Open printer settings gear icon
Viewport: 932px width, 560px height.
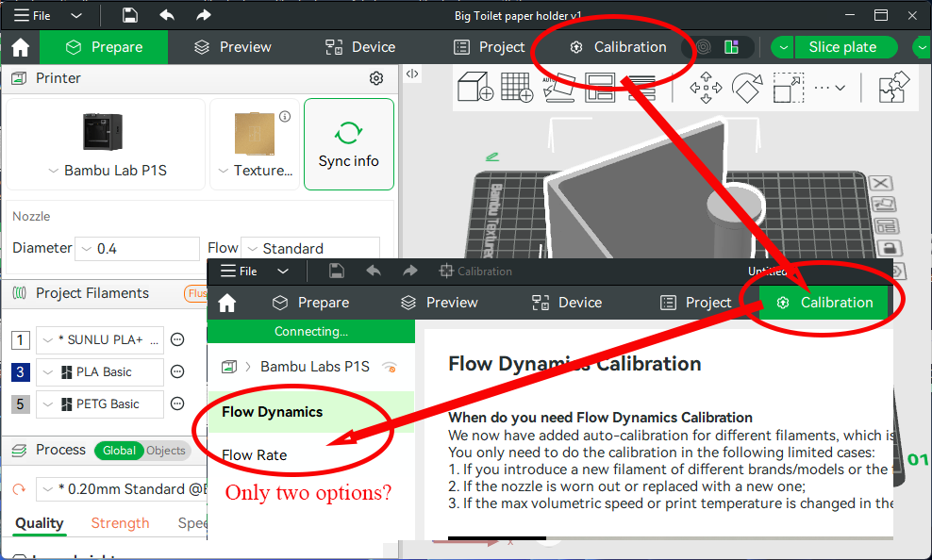[x=376, y=78]
